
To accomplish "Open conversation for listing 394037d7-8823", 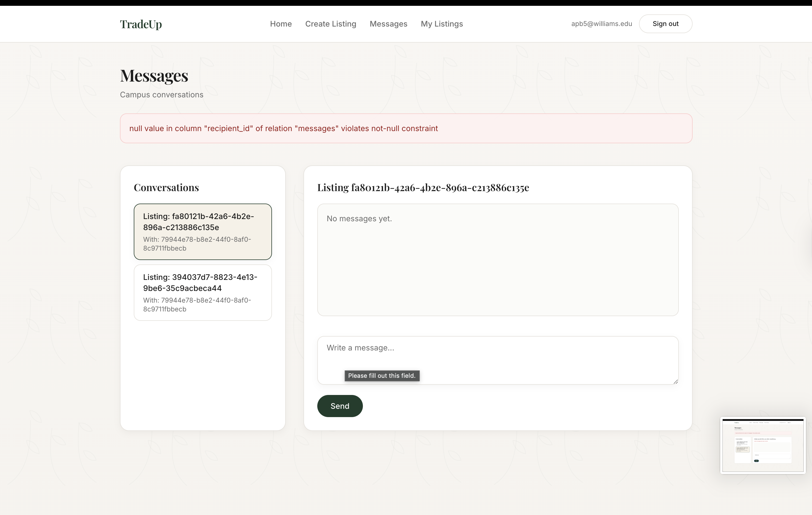I will [x=203, y=292].
